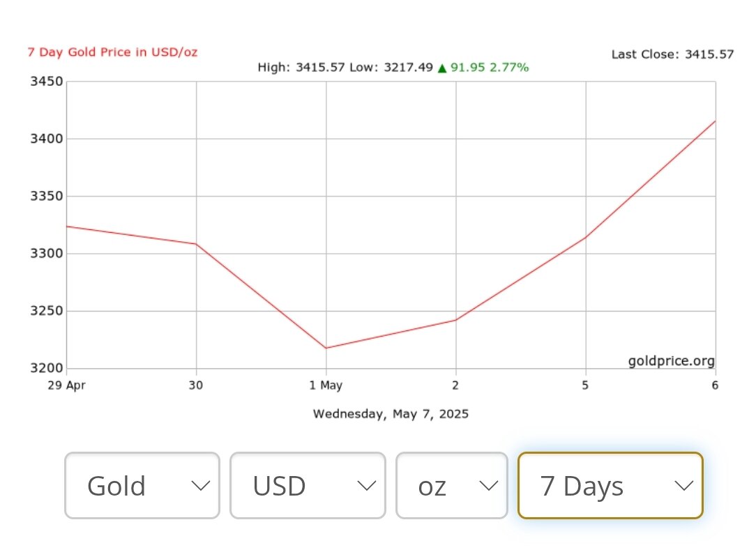Click the green 2.77% percent change
The height and width of the screenshot is (559, 756).
509,68
